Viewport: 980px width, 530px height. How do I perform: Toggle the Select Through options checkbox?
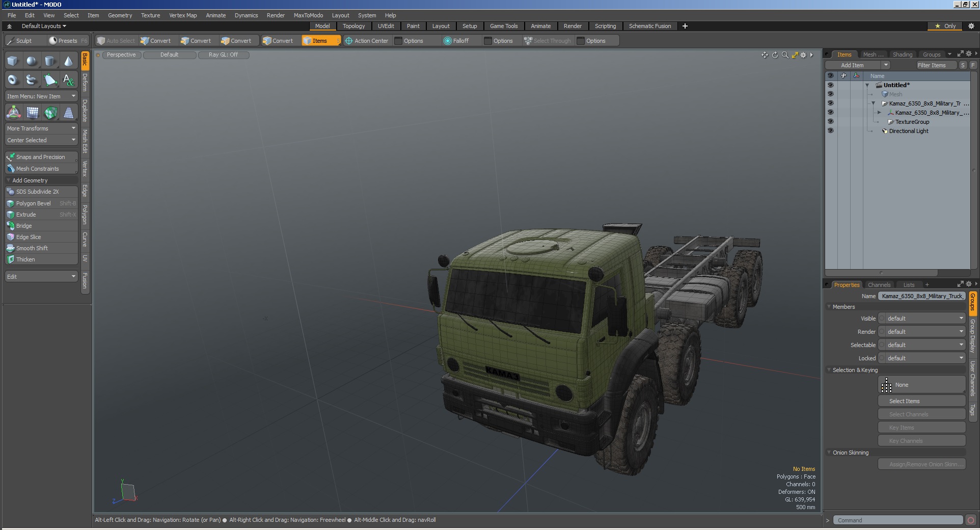[x=581, y=41]
